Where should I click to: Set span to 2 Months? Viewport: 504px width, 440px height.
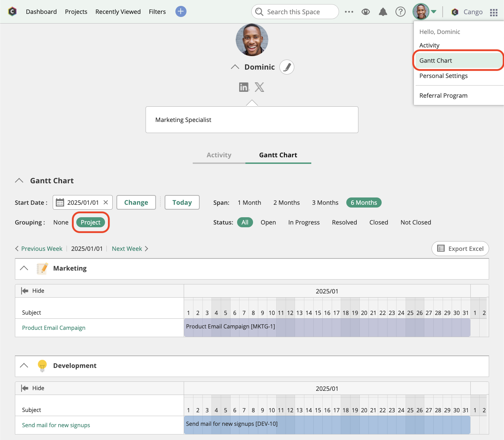[286, 203]
